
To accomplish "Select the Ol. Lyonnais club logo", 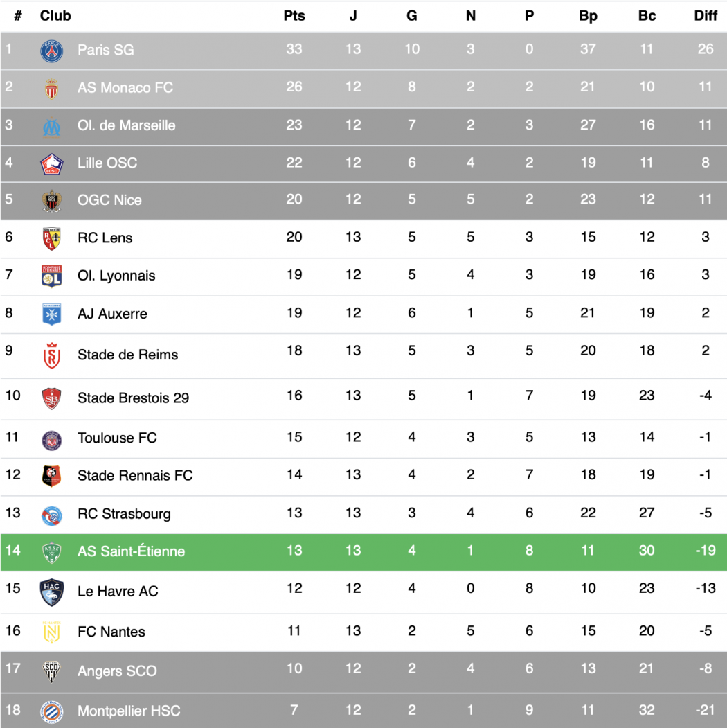I will pyautogui.click(x=51, y=276).
